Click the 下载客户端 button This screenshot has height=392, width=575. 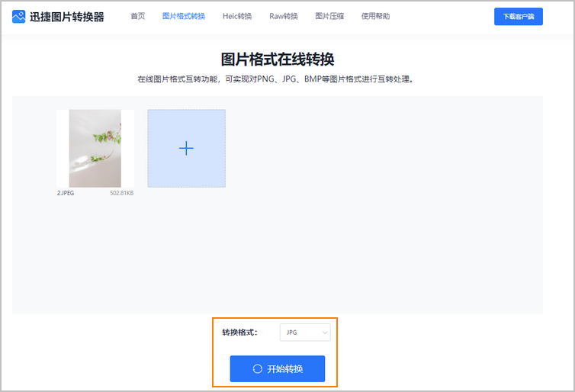click(519, 17)
